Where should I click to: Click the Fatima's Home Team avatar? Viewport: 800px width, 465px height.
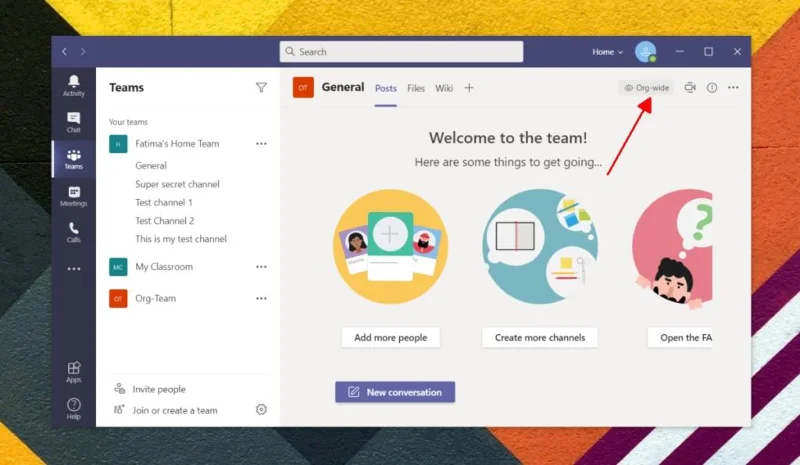coord(118,144)
